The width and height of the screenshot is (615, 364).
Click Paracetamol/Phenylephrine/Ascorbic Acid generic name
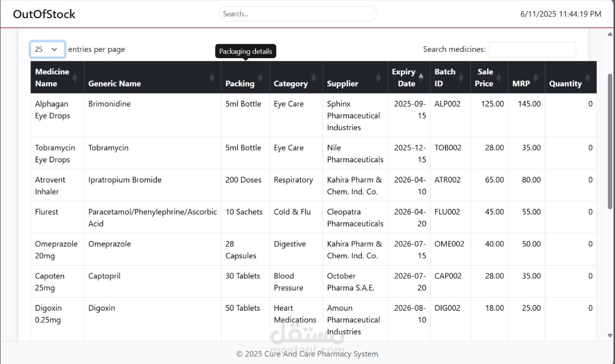coord(152,218)
